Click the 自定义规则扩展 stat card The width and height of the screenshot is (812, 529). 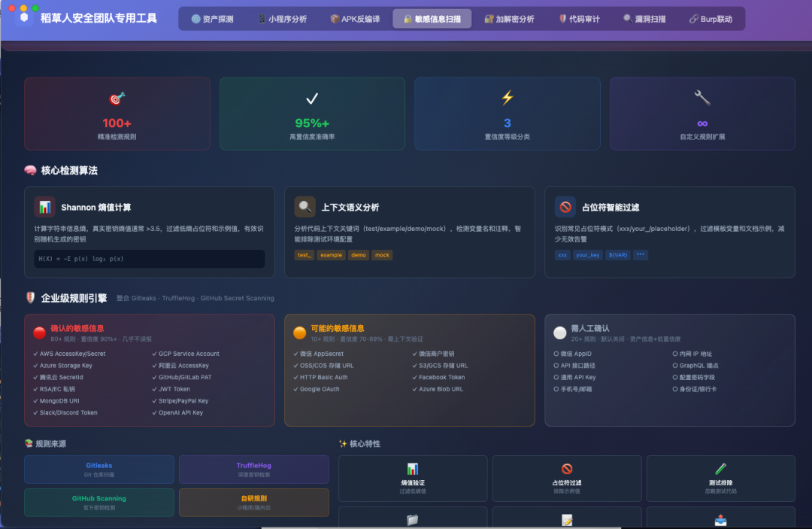[x=702, y=114]
